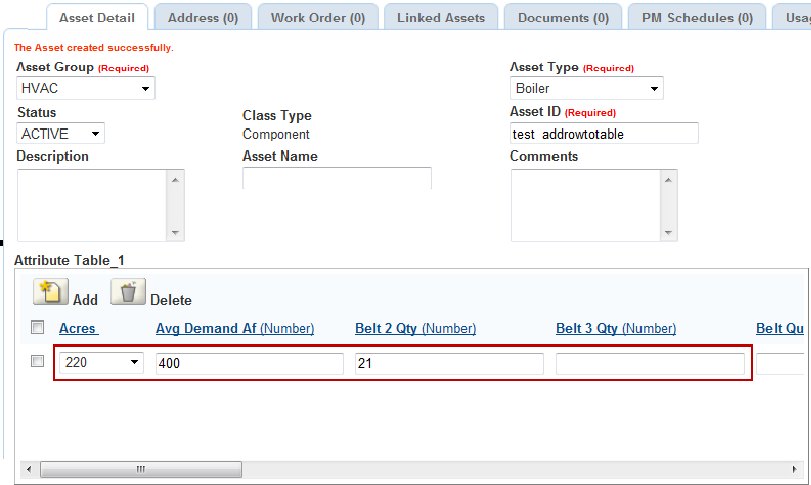Open the Work Order (0) tab
The height and width of the screenshot is (485, 811).
point(318,18)
